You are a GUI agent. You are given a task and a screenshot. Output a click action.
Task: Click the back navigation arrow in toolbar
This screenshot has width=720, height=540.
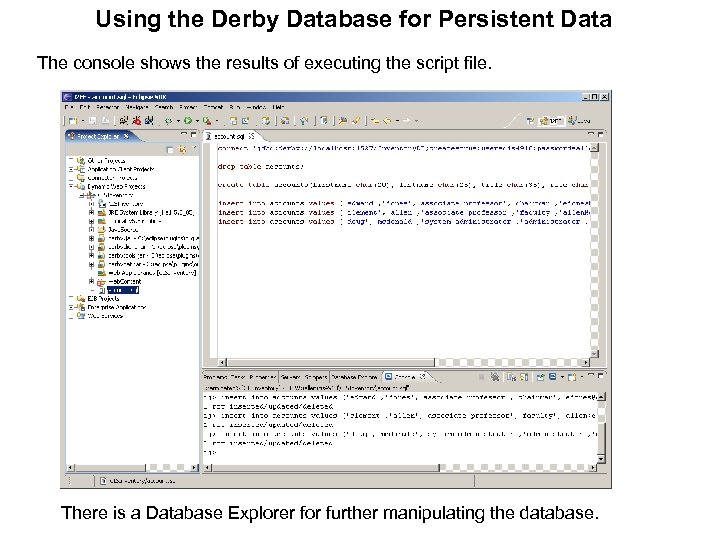click(388, 121)
